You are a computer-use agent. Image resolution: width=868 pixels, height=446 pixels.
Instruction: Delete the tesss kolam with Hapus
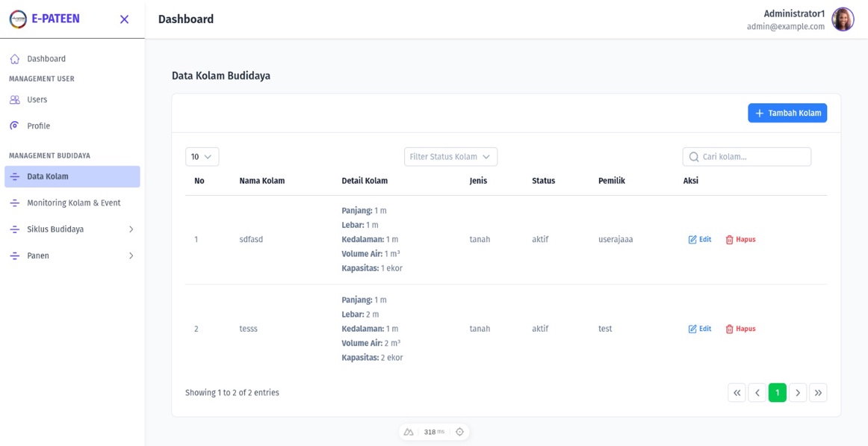[740, 329]
